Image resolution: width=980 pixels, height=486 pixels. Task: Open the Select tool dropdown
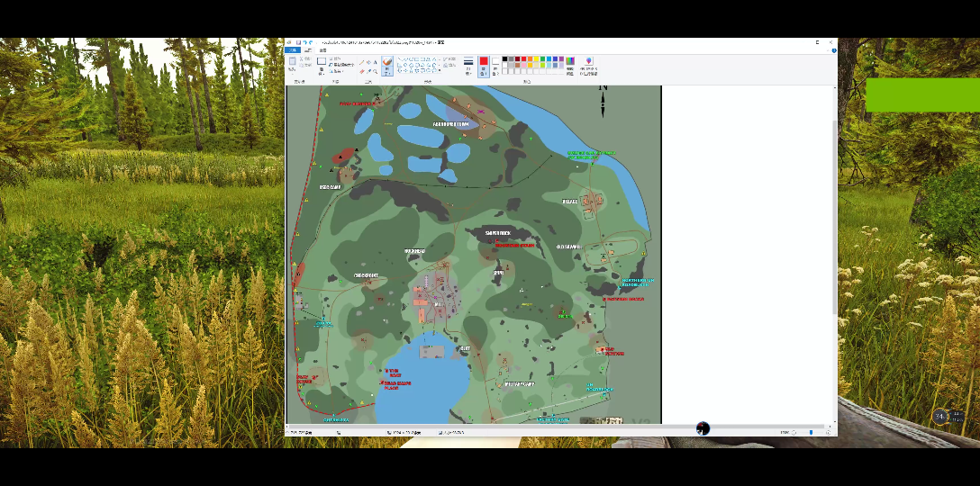point(322,72)
